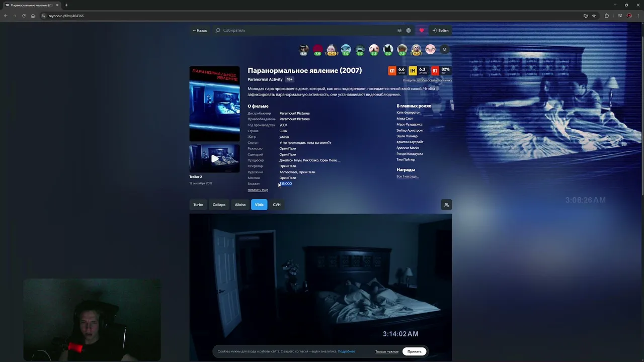Reload the page with the refresh icon
Screen dimensions: 644x362
(24, 16)
